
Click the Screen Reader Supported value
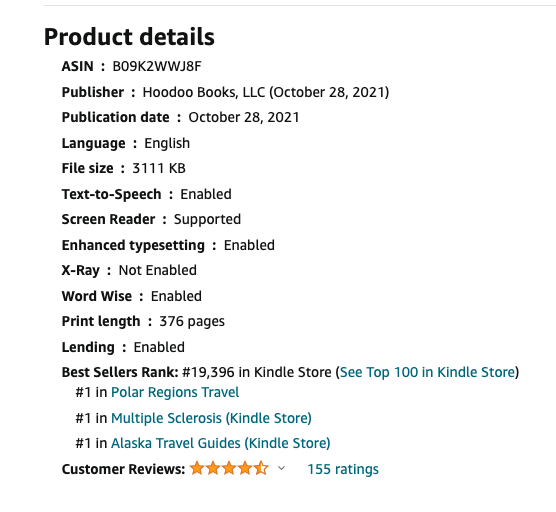tap(207, 219)
